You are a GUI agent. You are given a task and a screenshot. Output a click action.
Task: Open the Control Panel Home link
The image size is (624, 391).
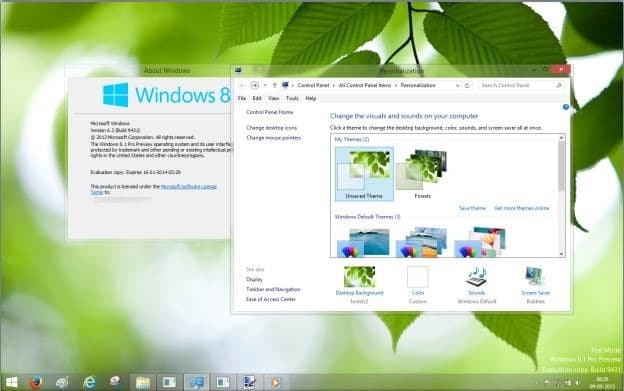(269, 112)
